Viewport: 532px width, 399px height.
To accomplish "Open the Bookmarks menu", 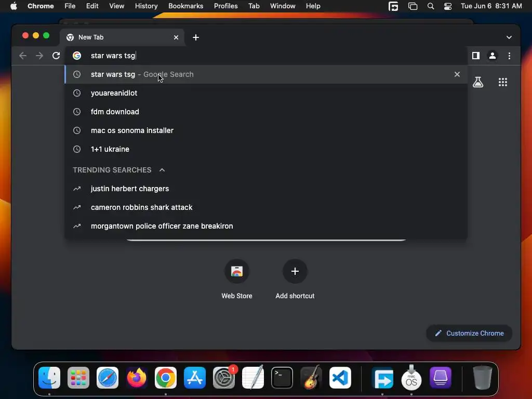I will 185,6.
